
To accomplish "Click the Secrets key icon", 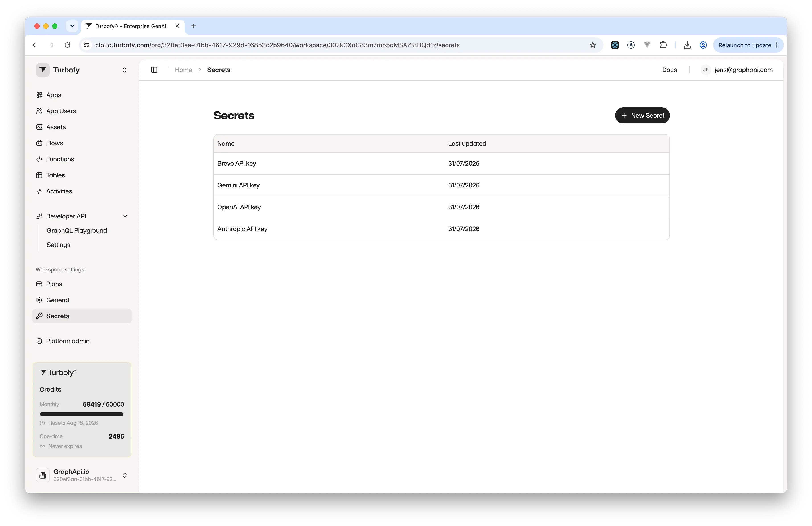I will click(x=39, y=316).
